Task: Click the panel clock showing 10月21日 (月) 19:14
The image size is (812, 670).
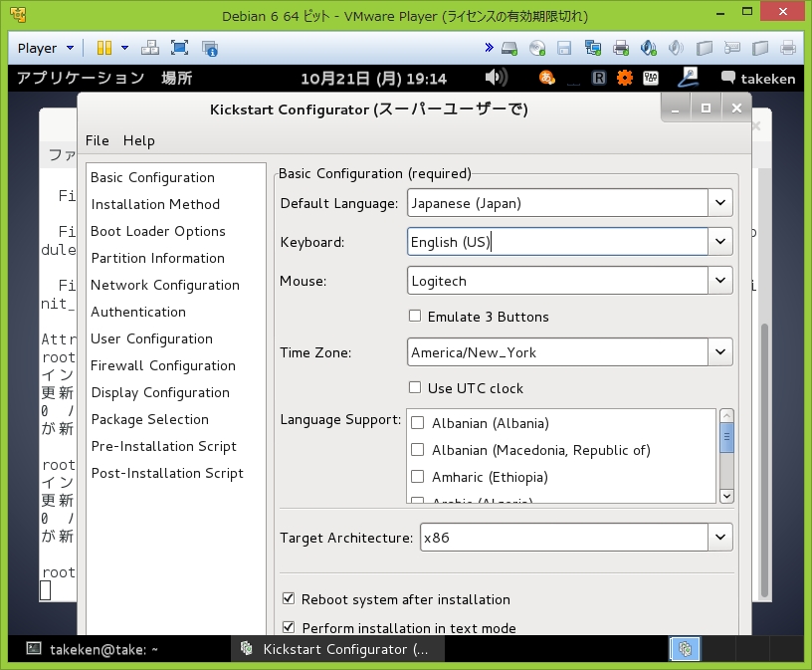Action: [x=373, y=79]
